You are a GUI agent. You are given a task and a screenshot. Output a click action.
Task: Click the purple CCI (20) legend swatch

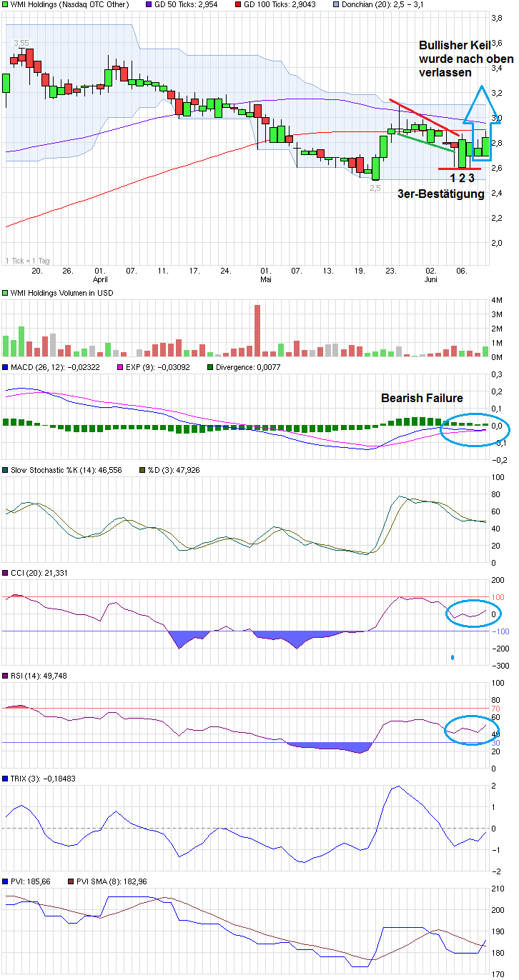(6, 573)
